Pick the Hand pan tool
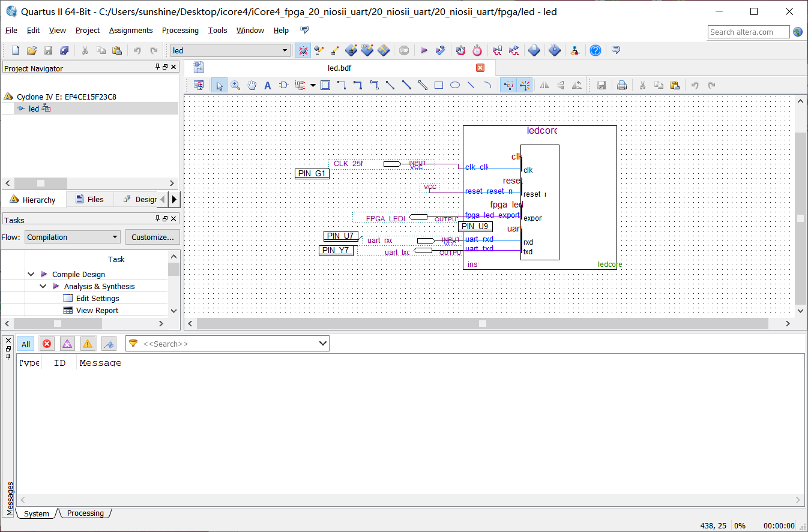The image size is (808, 532). click(x=252, y=85)
